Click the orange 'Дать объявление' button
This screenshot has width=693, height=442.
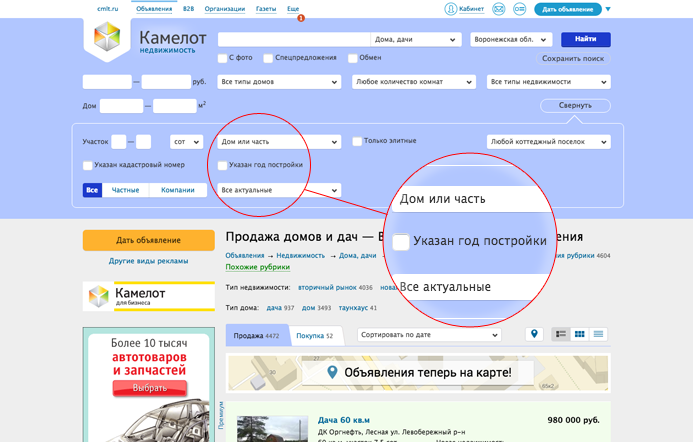(148, 240)
